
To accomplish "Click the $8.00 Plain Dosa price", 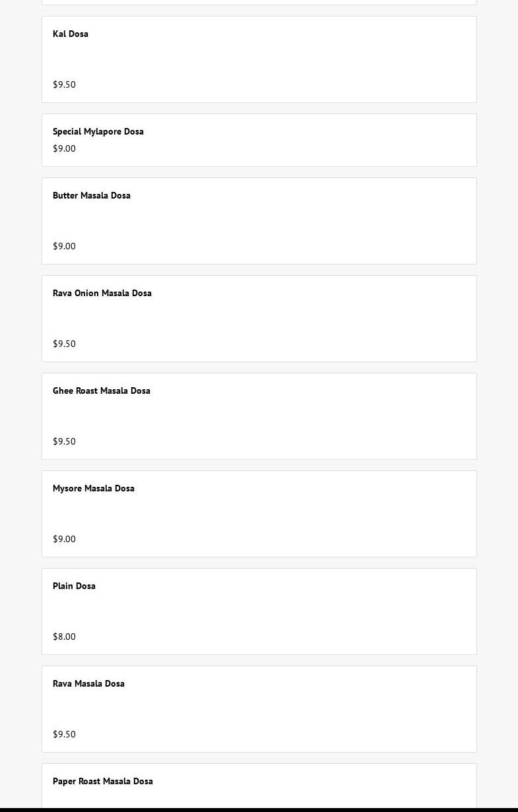I will pyautogui.click(x=65, y=637).
